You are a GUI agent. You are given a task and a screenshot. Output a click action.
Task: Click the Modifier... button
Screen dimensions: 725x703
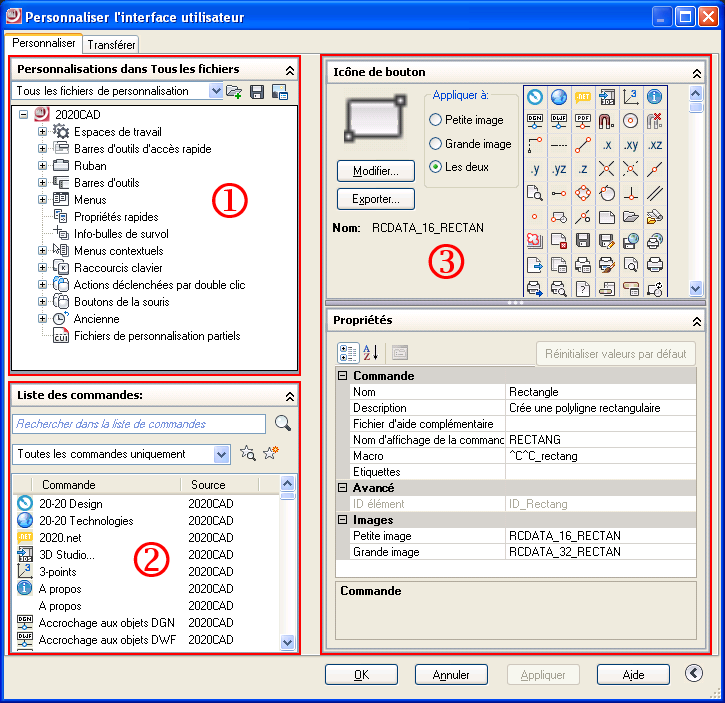[376, 170]
